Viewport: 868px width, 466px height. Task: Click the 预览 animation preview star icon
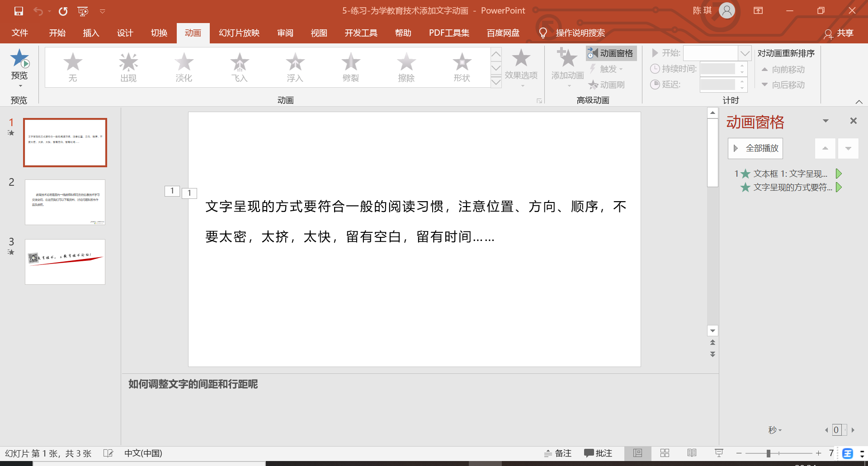pos(19,58)
